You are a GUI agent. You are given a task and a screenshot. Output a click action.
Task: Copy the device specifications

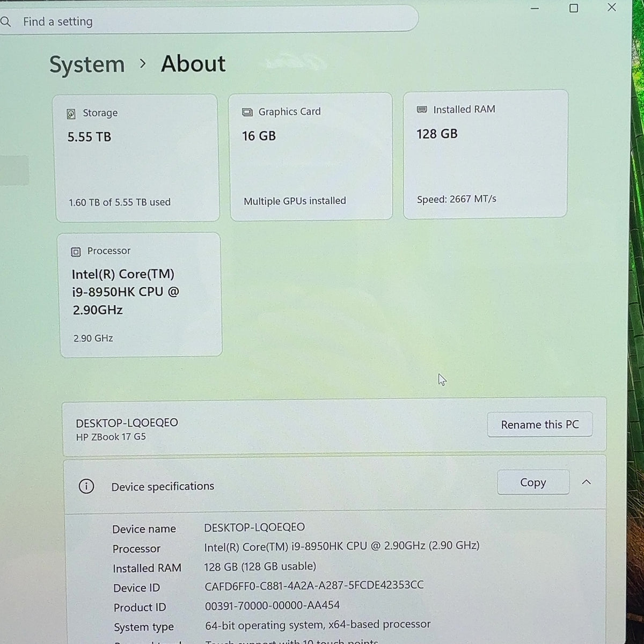pyautogui.click(x=533, y=482)
